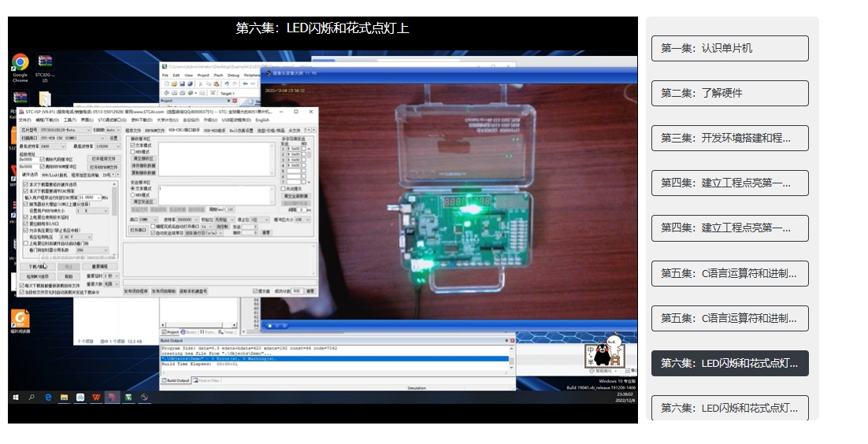Open episode 第三集：开发环境搭建和程...
Viewport: 868px width, 444px height.
click(729, 138)
